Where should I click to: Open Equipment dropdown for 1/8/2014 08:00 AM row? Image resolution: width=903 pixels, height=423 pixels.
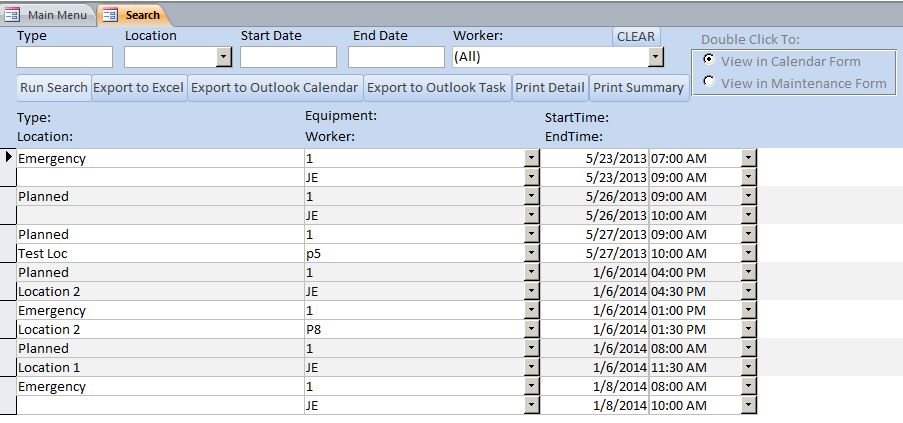[x=532, y=386]
